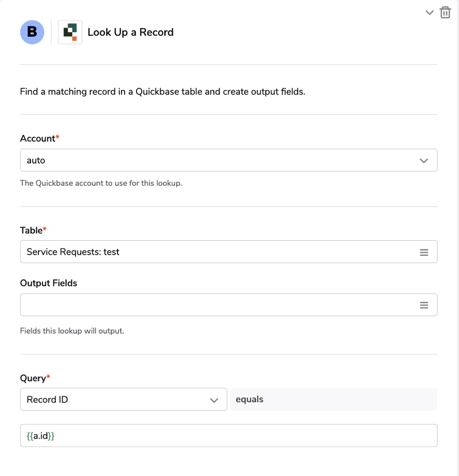Click the Query section label
Image resolution: width=459 pixels, height=476 pixels.
click(x=33, y=378)
